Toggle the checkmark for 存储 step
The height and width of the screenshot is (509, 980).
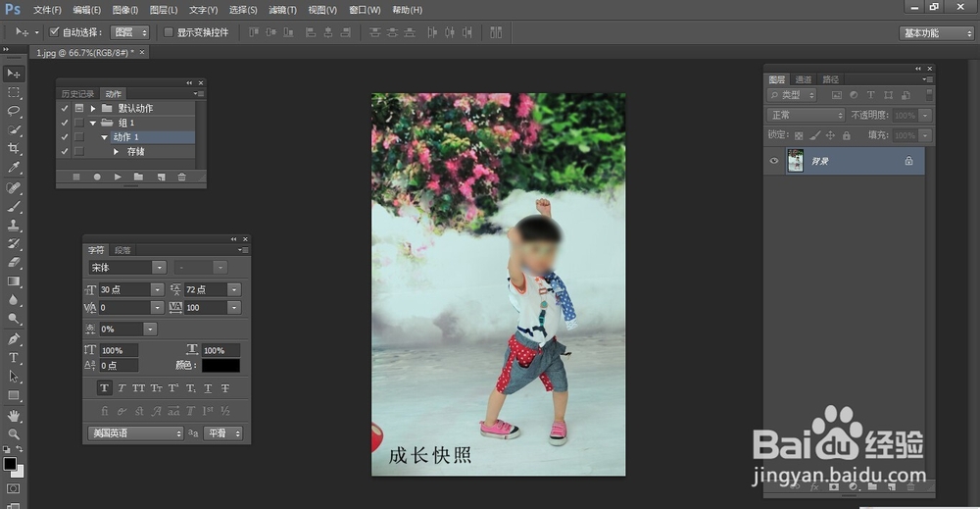coord(65,151)
